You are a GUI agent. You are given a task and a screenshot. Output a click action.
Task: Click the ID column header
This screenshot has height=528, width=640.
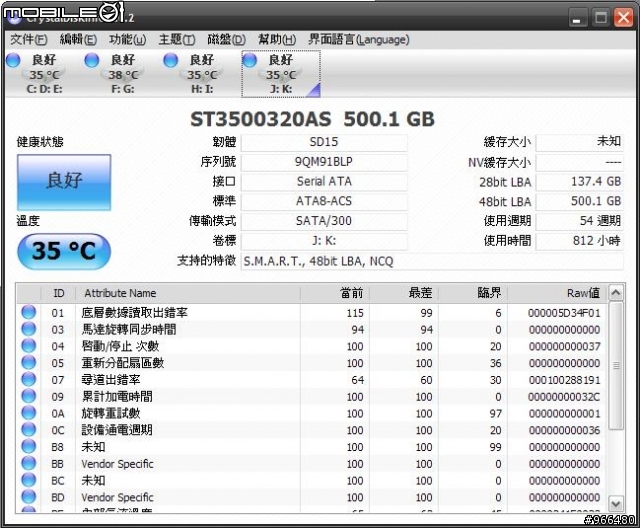pyautogui.click(x=58, y=293)
